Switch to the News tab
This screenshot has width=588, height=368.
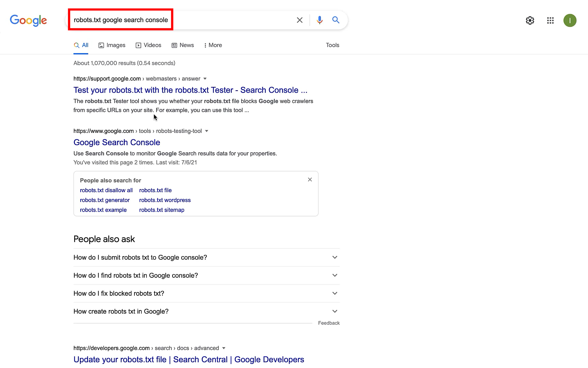pos(183,45)
